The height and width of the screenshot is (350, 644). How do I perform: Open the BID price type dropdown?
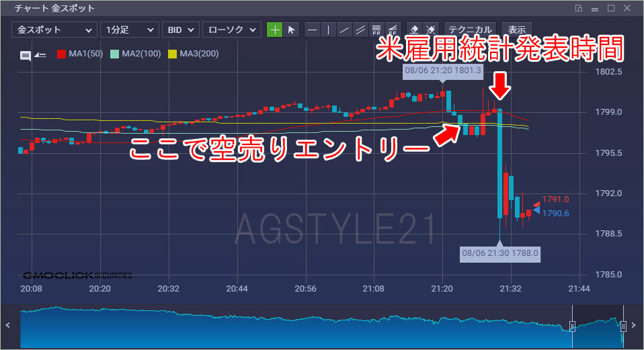click(x=181, y=30)
